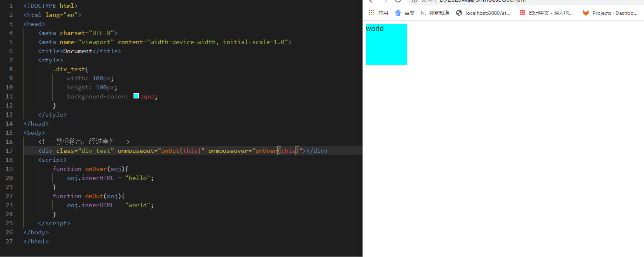
Task: Open the localhost:8080 bookmark
Action: tap(483, 13)
